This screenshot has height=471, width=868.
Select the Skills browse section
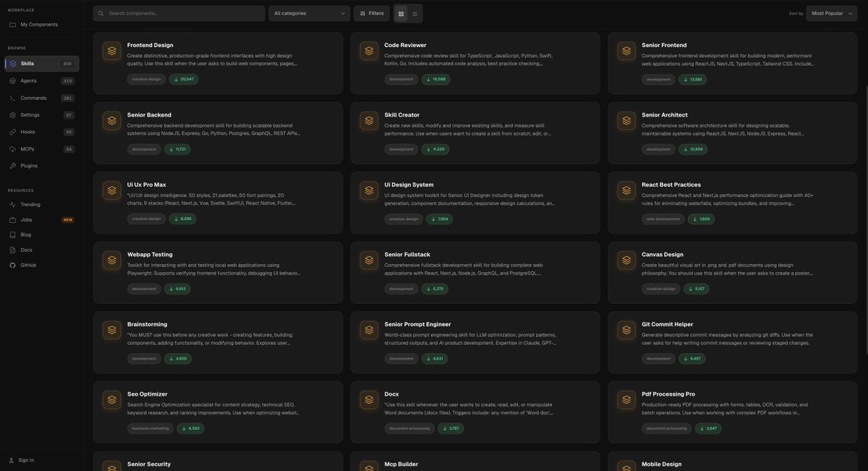click(41, 64)
